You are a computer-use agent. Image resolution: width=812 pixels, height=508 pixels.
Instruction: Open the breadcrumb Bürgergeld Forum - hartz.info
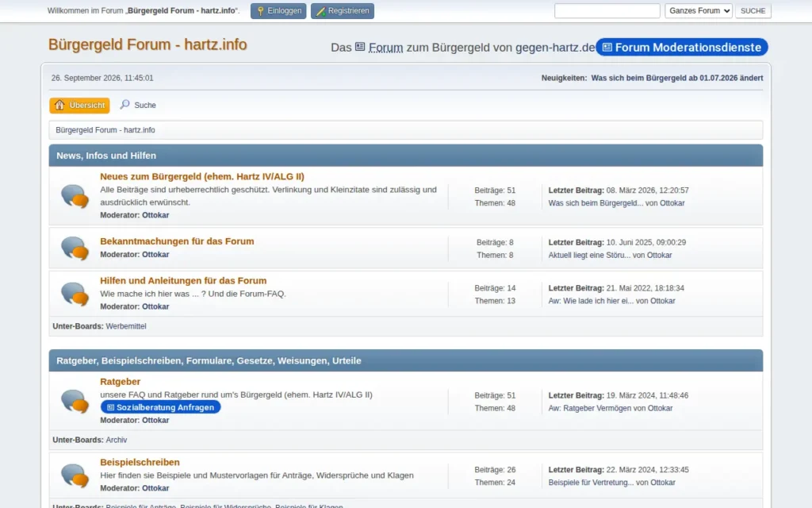pyautogui.click(x=105, y=130)
